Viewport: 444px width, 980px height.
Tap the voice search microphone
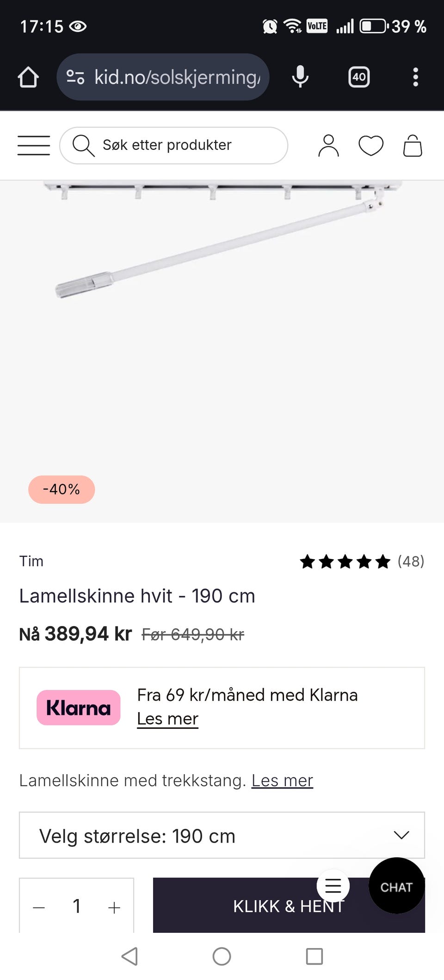point(300,77)
